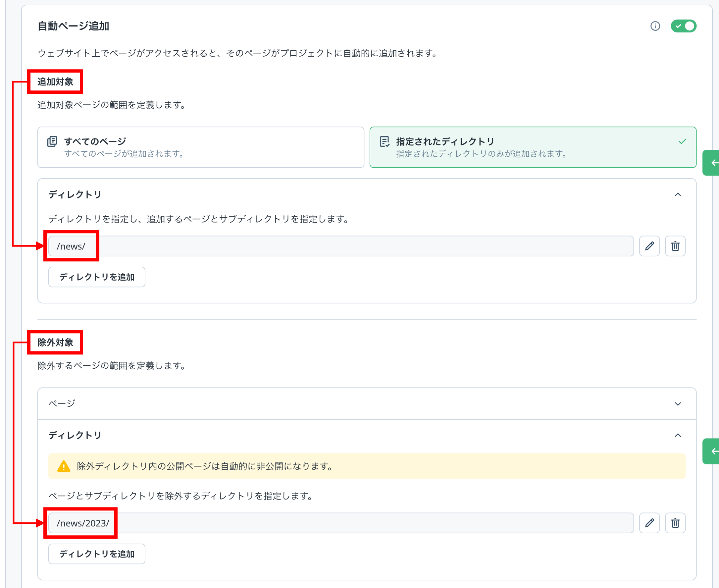Click the yellow warning triangle icon
719x588 pixels.
pyautogui.click(x=64, y=466)
